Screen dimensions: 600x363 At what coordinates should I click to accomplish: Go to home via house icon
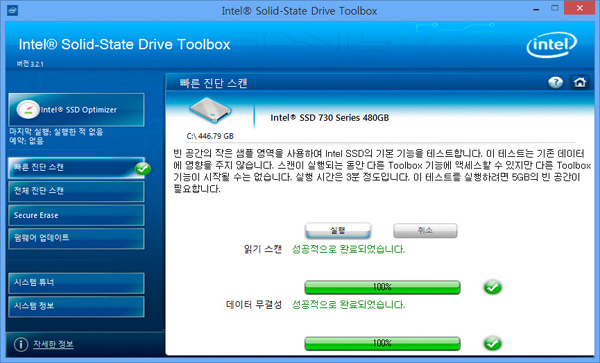click(x=580, y=82)
